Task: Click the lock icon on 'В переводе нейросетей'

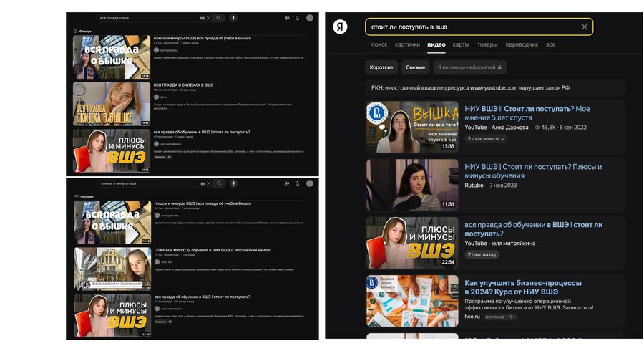Action: (x=499, y=67)
